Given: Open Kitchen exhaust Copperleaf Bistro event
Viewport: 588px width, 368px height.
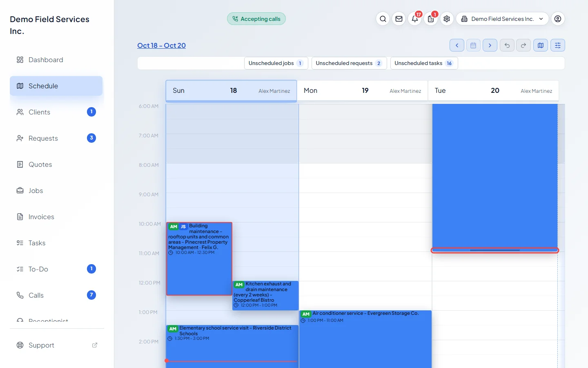Looking at the screenshot, I should [x=265, y=295].
